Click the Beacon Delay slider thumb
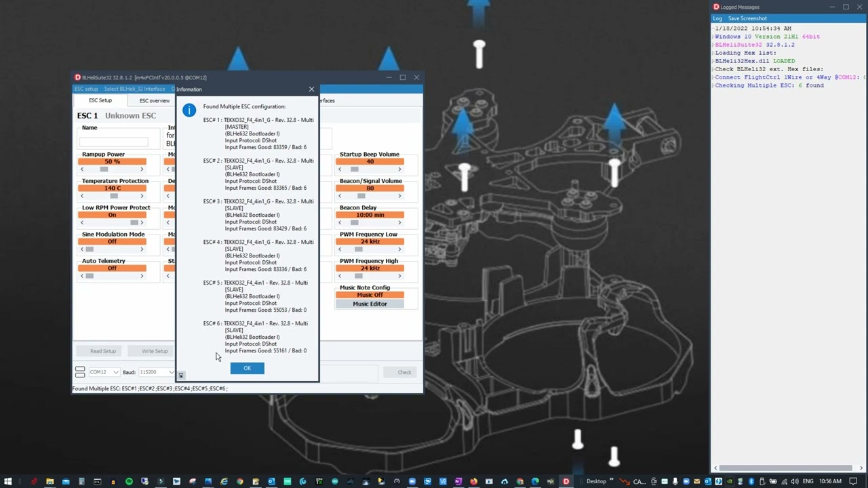The image size is (868, 488). 354,222
